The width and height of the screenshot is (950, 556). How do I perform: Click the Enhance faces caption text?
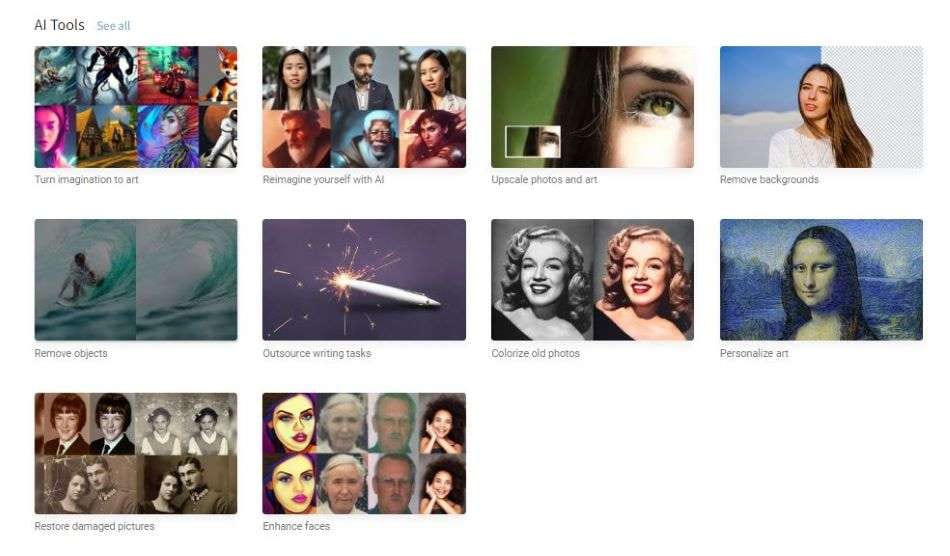pos(296,526)
